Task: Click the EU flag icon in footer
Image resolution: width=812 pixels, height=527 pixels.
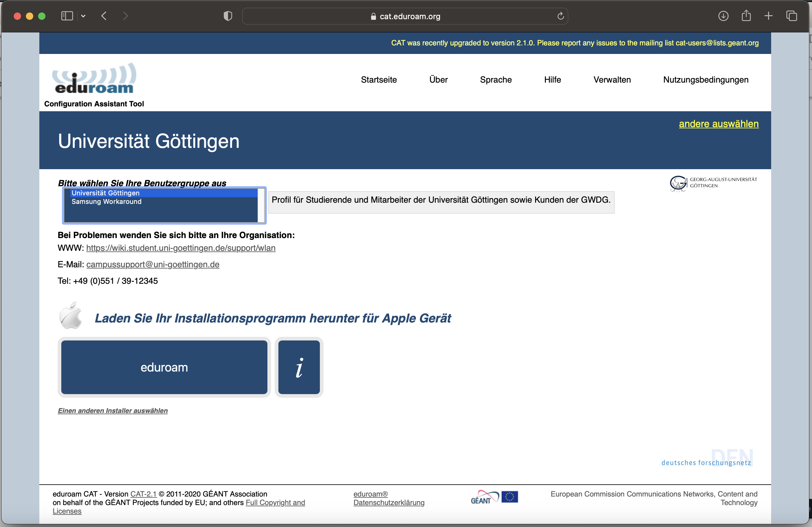Action: pos(510,497)
